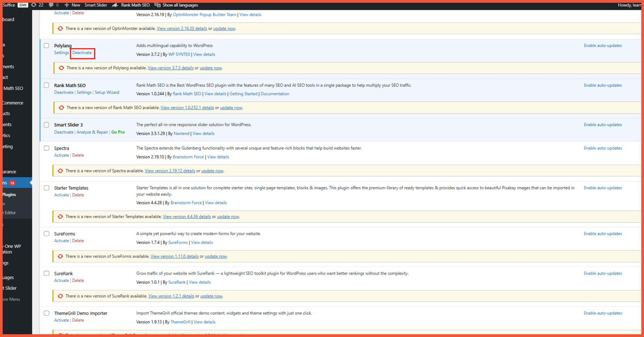Open the Installed Plugins sidebar submenu item

9,195
